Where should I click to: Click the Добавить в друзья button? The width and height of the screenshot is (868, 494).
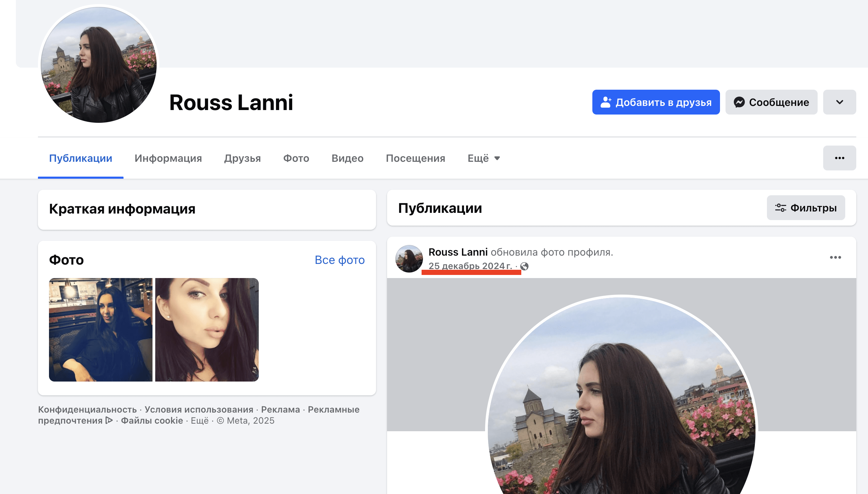click(x=656, y=102)
